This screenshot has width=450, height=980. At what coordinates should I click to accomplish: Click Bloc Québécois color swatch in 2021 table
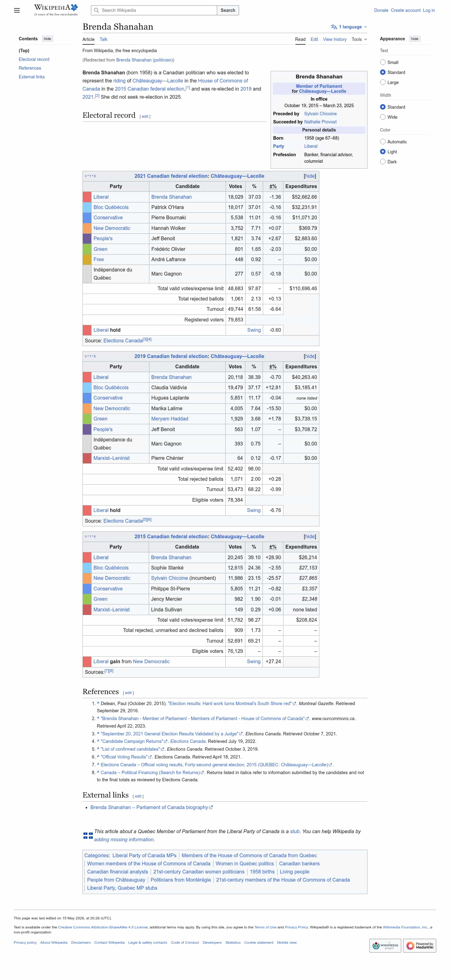click(87, 207)
